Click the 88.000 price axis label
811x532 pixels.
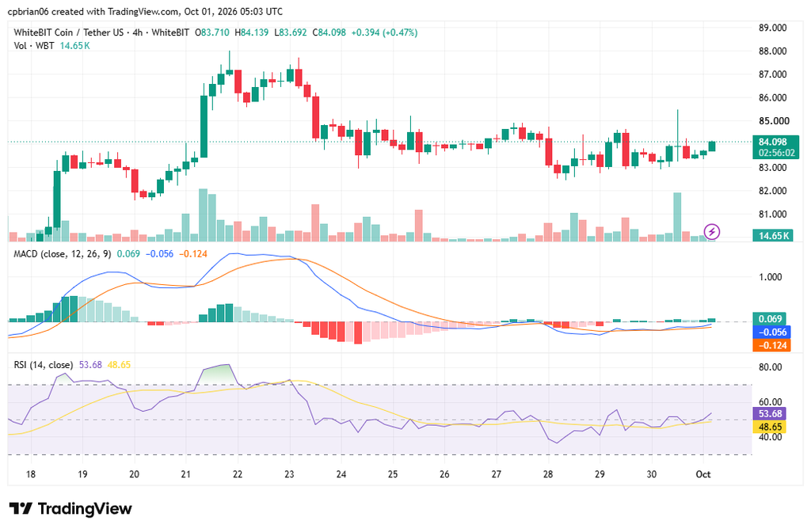click(x=773, y=51)
